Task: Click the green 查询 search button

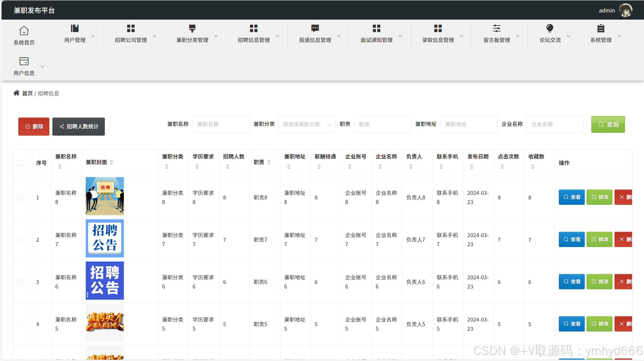Action: click(x=608, y=124)
